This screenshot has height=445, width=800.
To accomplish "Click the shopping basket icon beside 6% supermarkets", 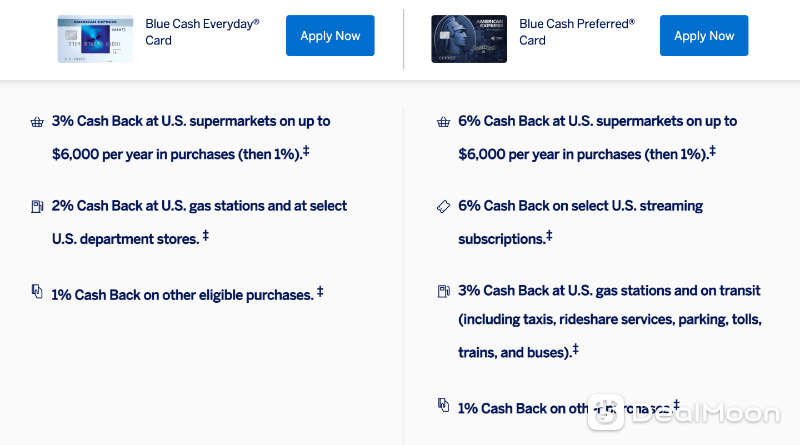I will pyautogui.click(x=443, y=122).
